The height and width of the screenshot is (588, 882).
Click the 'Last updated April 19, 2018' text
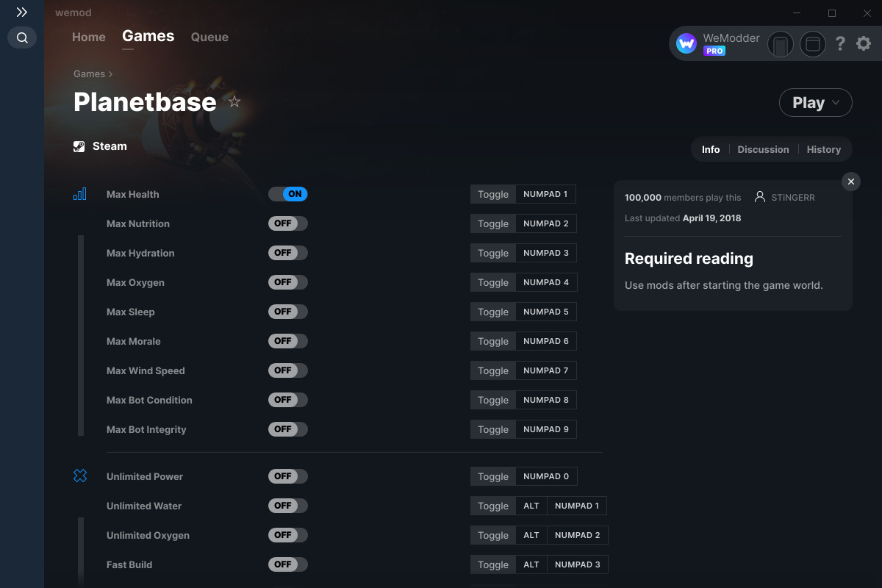[x=683, y=218]
